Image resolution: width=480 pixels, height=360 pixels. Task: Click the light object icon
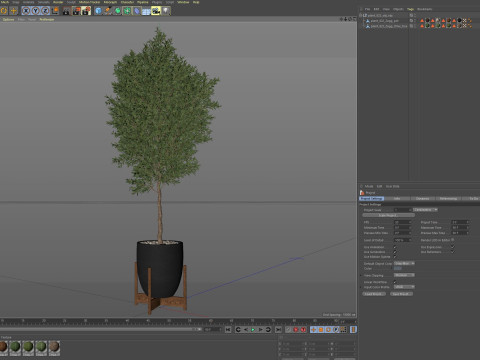pyautogui.click(x=166, y=11)
